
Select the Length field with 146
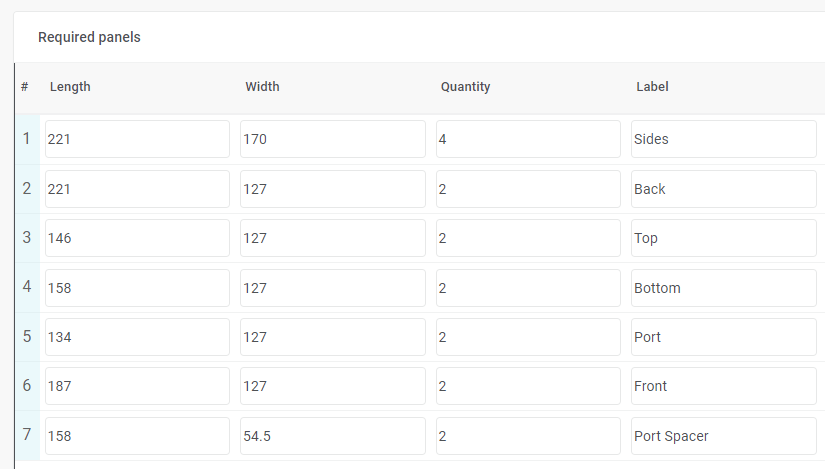137,238
